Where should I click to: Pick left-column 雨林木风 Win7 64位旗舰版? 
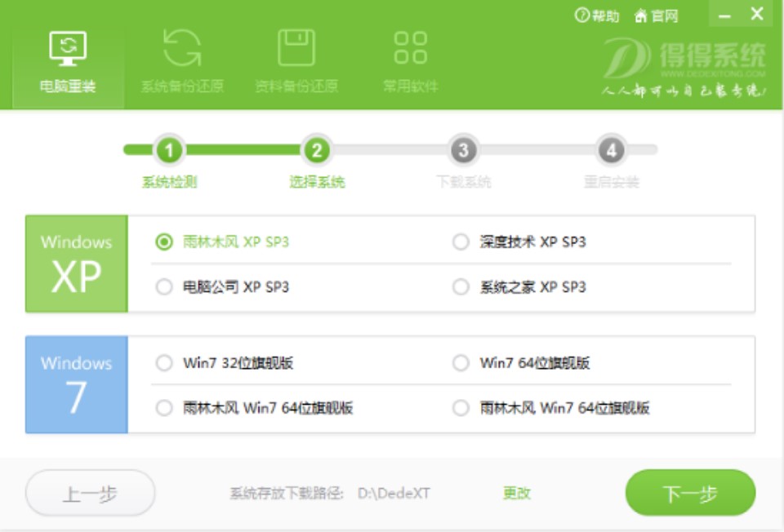pos(164,408)
